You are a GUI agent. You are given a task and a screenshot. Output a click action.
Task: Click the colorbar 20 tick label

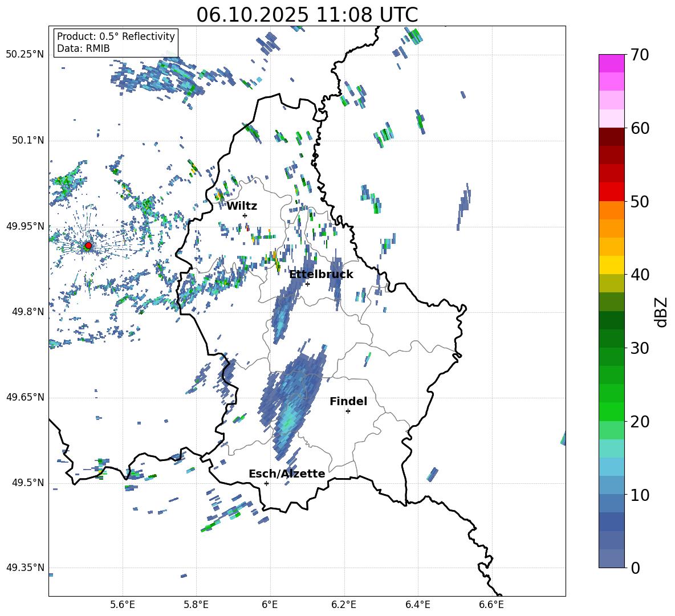pos(640,422)
